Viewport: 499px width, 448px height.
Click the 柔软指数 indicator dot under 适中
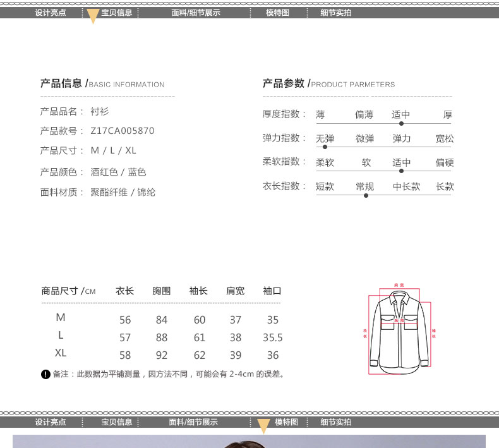coord(401,171)
